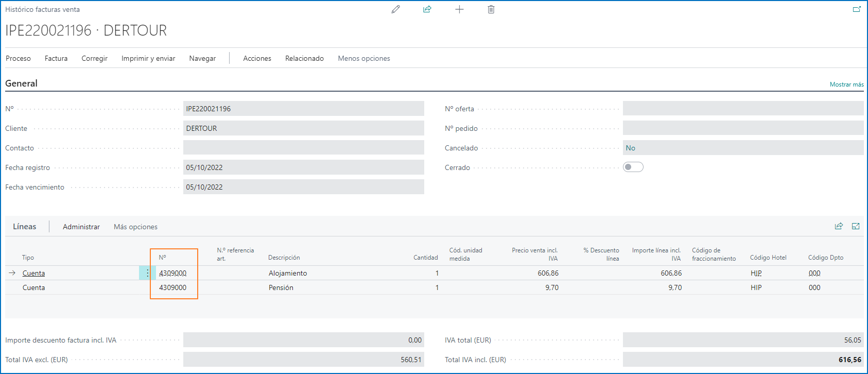Click the share icon in header

(427, 9)
